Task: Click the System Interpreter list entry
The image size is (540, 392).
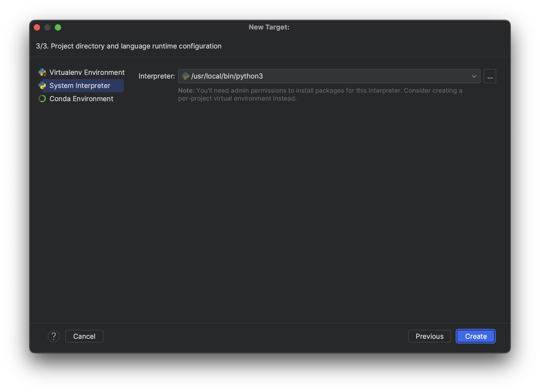Action: 80,85
